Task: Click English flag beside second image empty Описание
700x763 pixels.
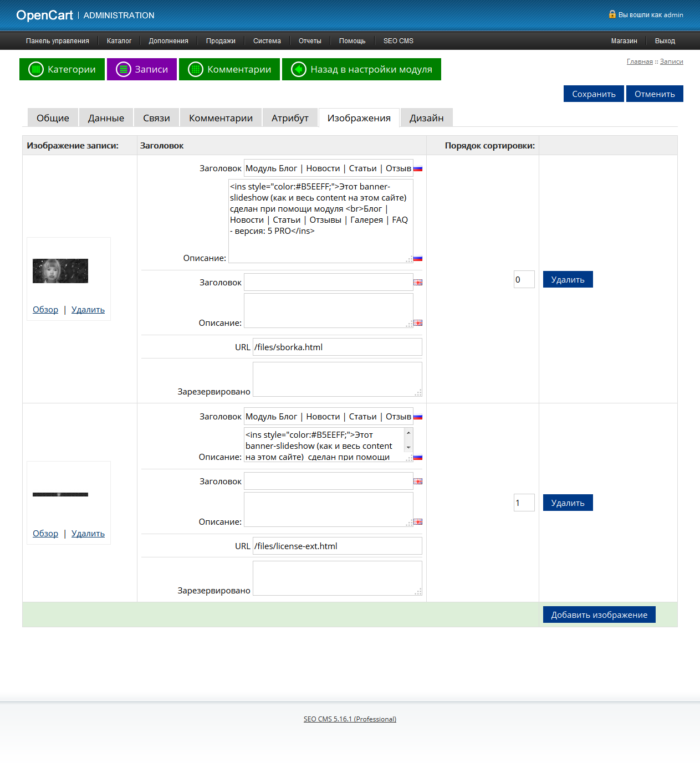Action: 418,522
